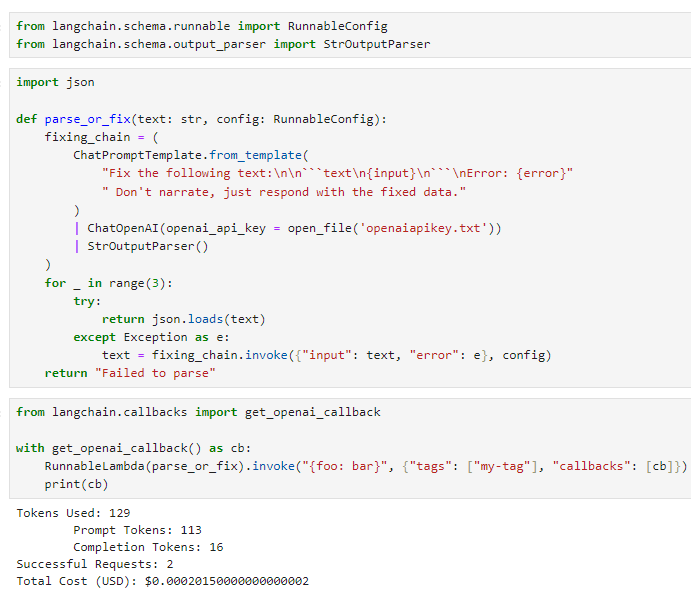Click 'with get_openai_callback() as cb:' line
Viewport: 691px width, 591px height.
coord(134,448)
